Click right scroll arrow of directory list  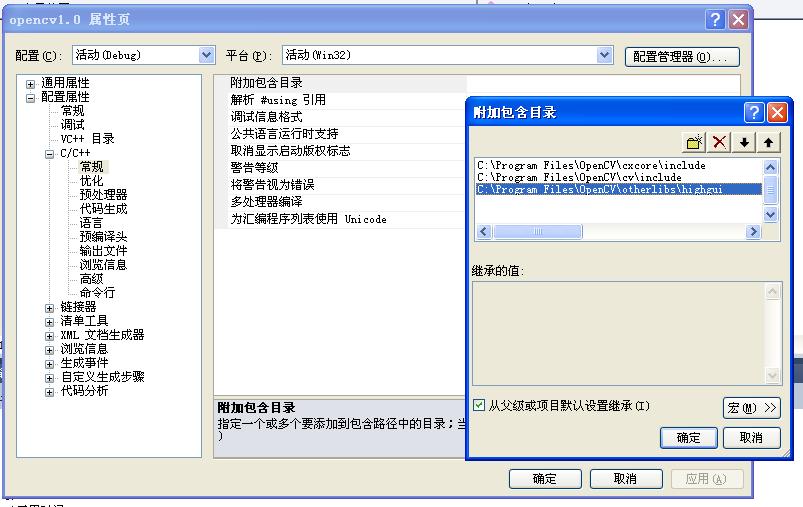pos(753,231)
